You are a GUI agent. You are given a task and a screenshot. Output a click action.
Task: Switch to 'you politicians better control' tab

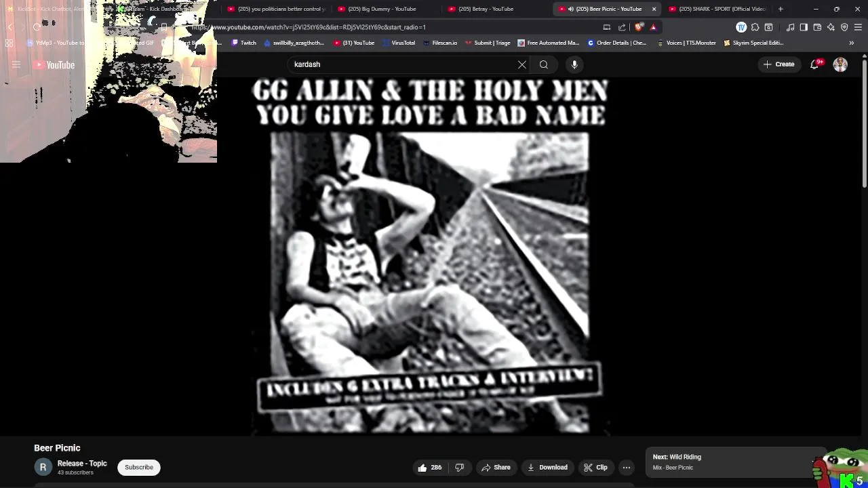pyautogui.click(x=277, y=9)
